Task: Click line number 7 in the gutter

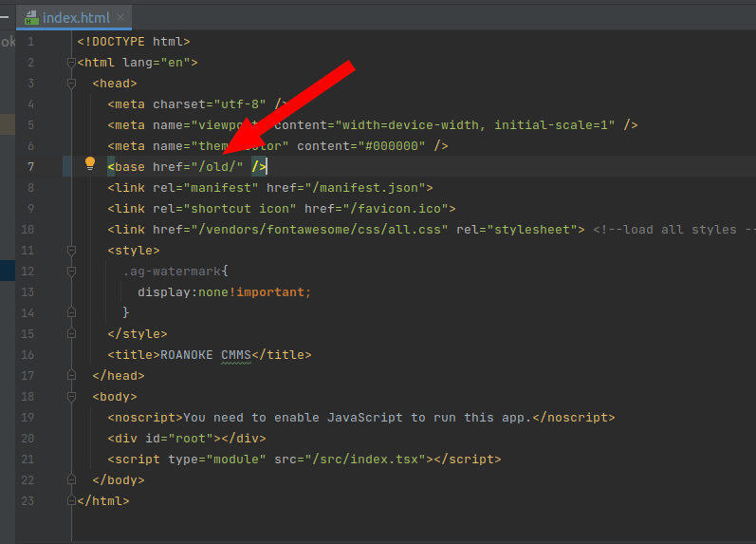Action: point(31,167)
